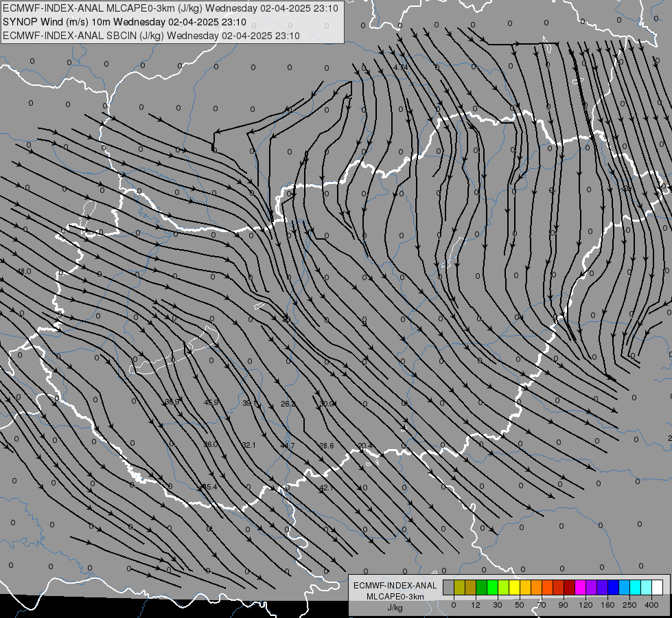This screenshot has height=618, width=672.
Task: Click the SYNOP Wind 10m header line
Action: click(124, 22)
